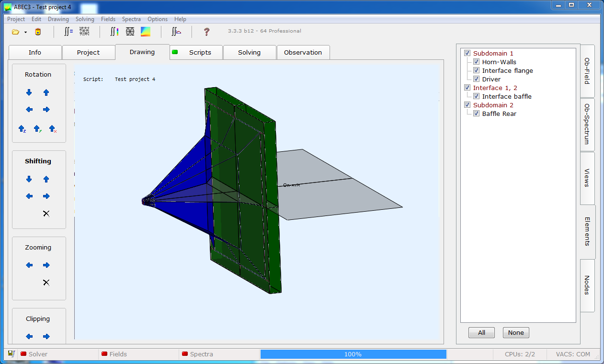Click the All button
Image resolution: width=604 pixels, height=364 pixels.
click(481, 333)
